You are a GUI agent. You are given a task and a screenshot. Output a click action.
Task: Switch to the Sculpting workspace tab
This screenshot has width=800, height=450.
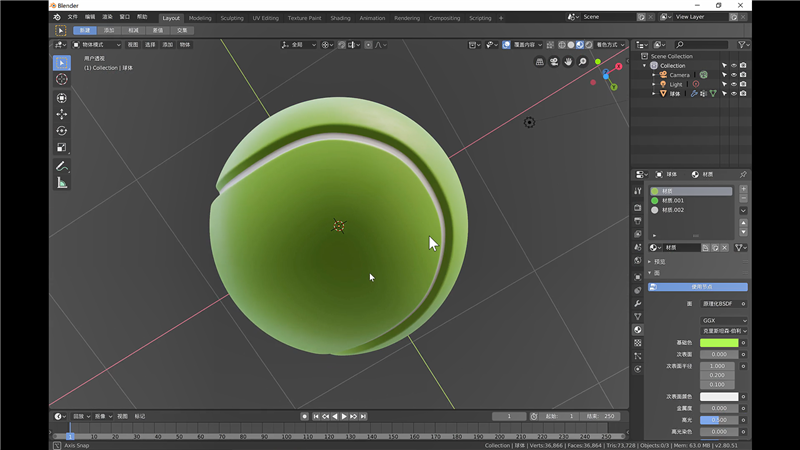(232, 18)
